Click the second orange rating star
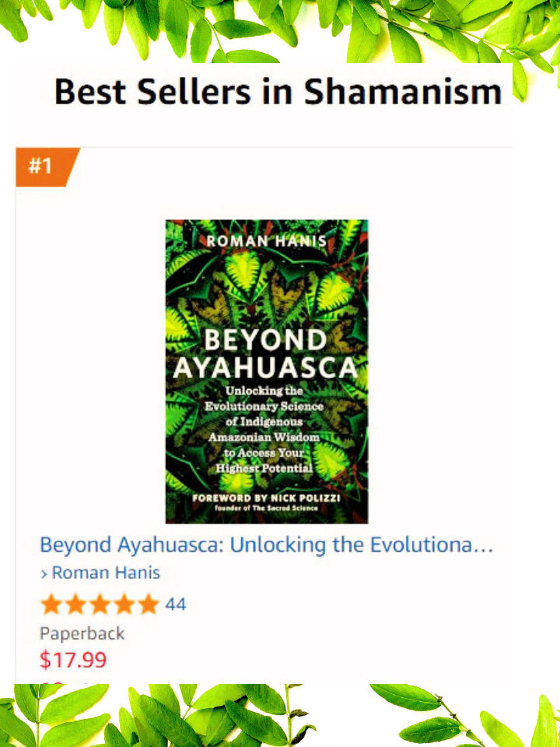Image resolution: width=560 pixels, height=747 pixels. point(75,604)
